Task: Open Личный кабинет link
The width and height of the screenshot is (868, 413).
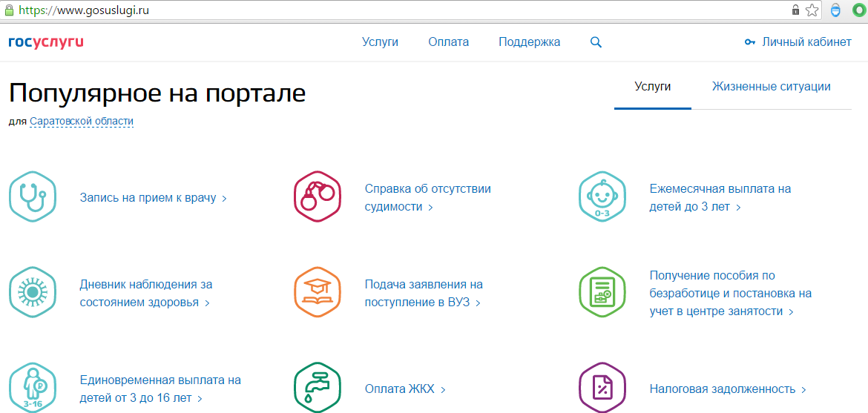Action: [x=806, y=42]
